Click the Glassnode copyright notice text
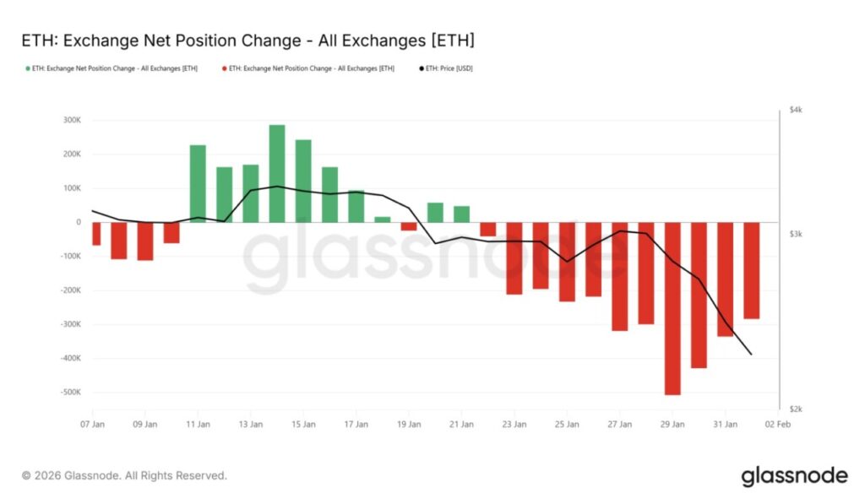 [123, 476]
